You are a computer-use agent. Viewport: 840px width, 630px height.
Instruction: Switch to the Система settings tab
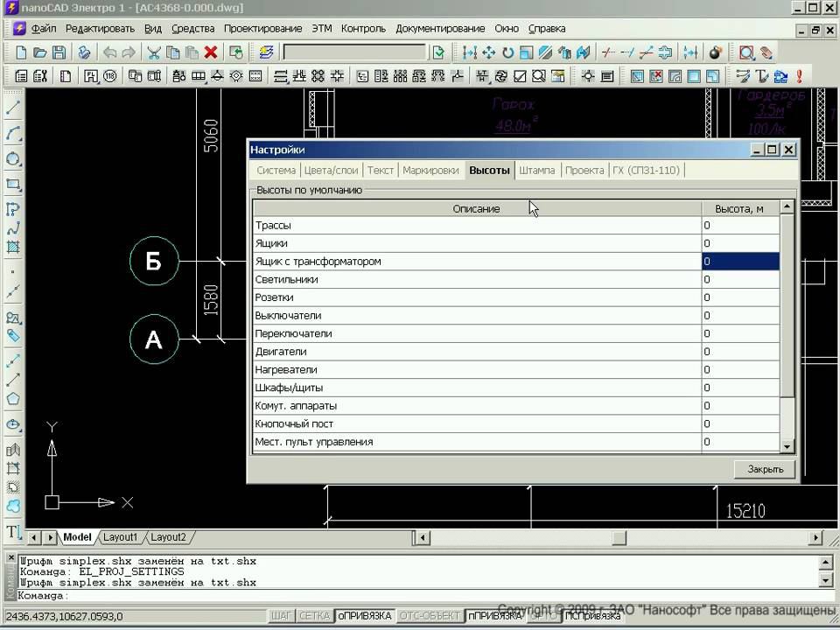276,171
